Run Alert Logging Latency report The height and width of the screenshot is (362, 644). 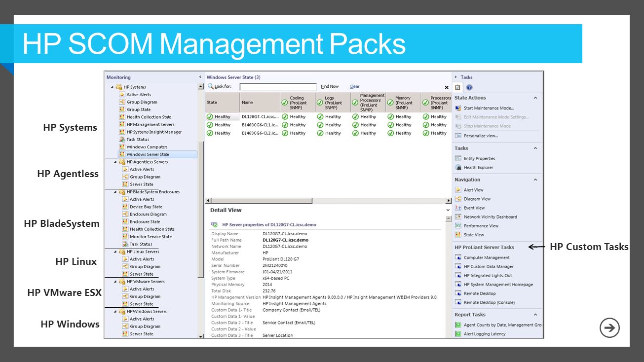click(485, 334)
